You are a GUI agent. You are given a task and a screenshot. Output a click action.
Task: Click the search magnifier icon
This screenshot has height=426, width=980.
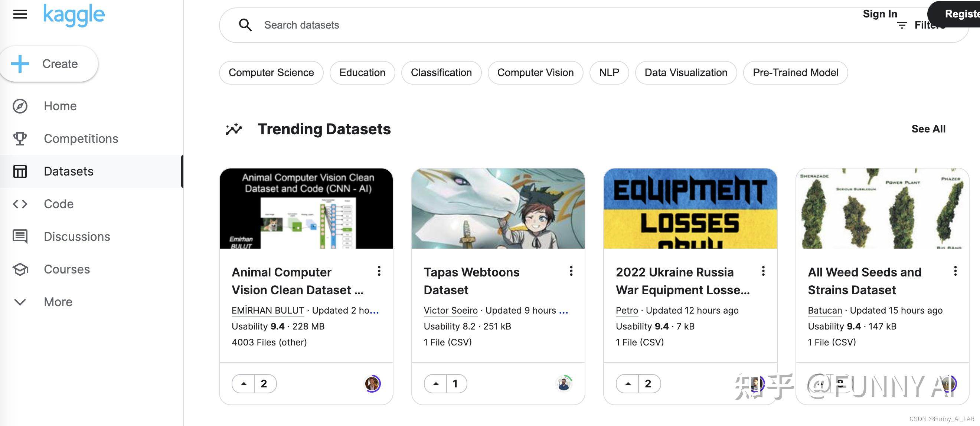[x=245, y=25]
